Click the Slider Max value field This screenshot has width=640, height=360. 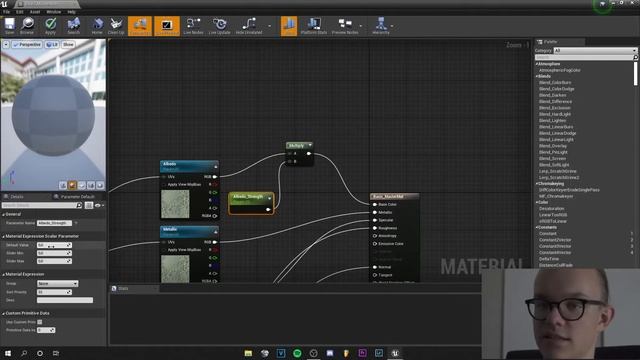[54, 261]
